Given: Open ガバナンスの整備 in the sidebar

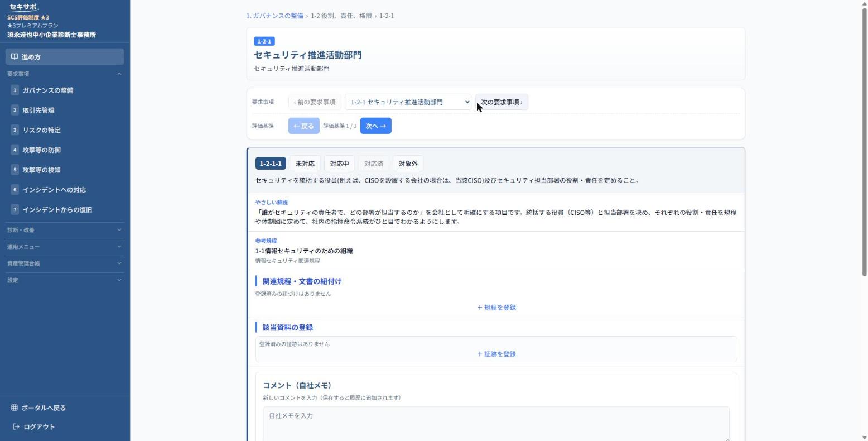Looking at the screenshot, I should point(65,90).
